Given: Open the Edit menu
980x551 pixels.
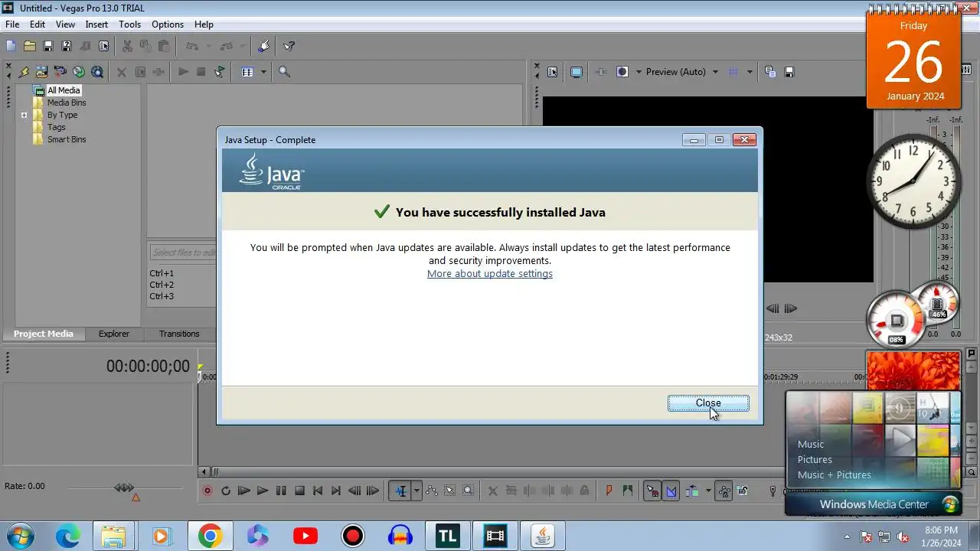Looking at the screenshot, I should coord(38,24).
